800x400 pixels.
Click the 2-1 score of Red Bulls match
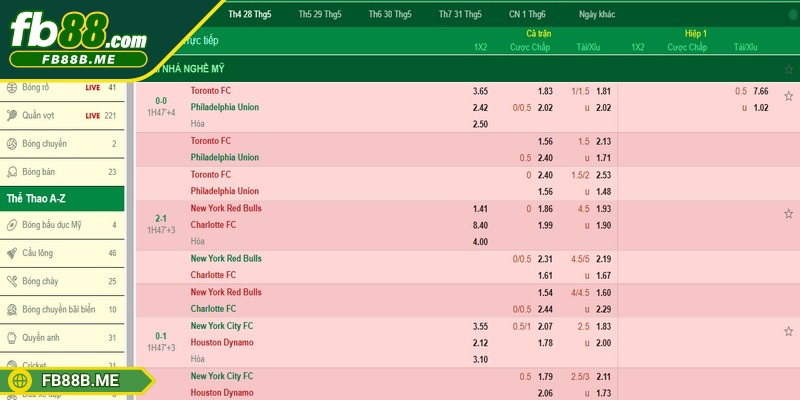161,219
